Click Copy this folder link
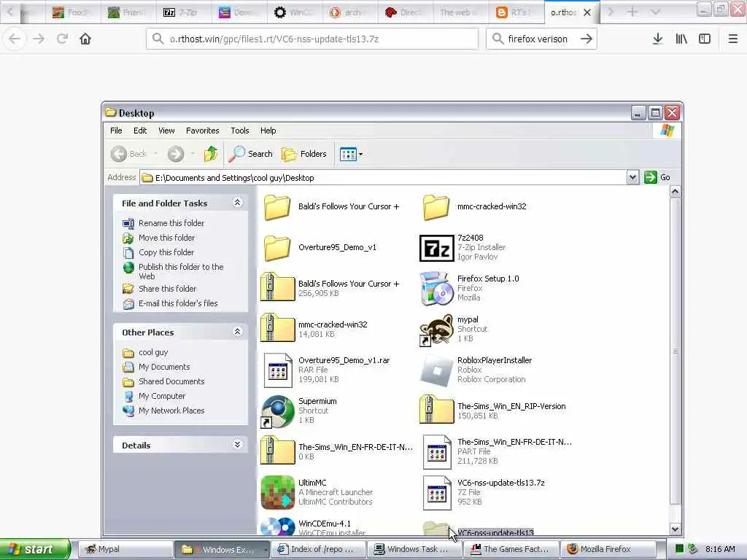This screenshot has height=560, width=747. [x=166, y=252]
